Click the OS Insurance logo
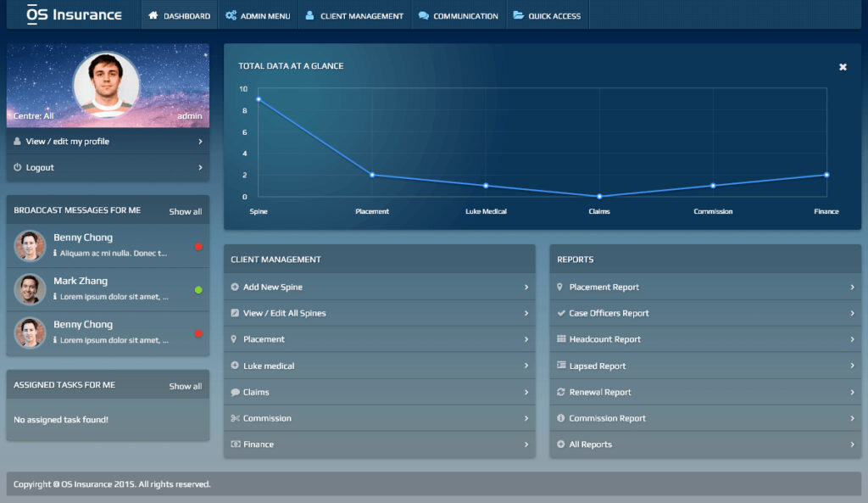 pyautogui.click(x=75, y=14)
